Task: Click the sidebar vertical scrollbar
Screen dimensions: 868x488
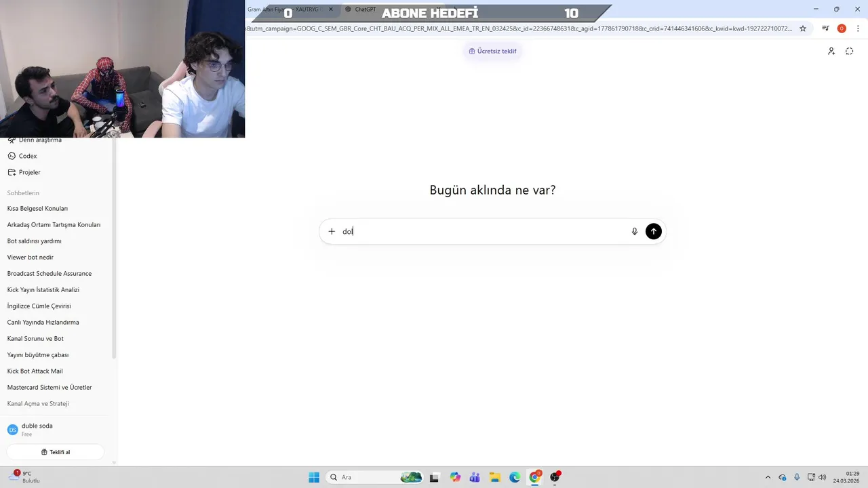Action: pyautogui.click(x=114, y=247)
